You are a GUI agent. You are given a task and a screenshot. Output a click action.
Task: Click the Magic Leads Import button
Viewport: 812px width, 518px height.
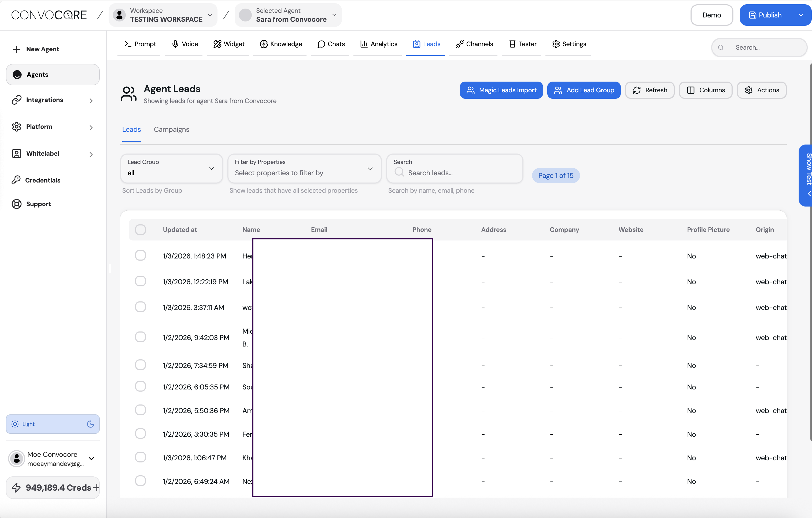[501, 90]
